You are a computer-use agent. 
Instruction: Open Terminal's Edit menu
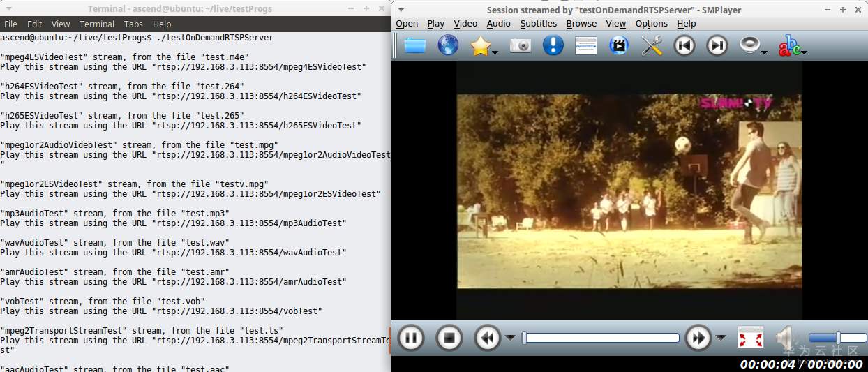click(35, 24)
